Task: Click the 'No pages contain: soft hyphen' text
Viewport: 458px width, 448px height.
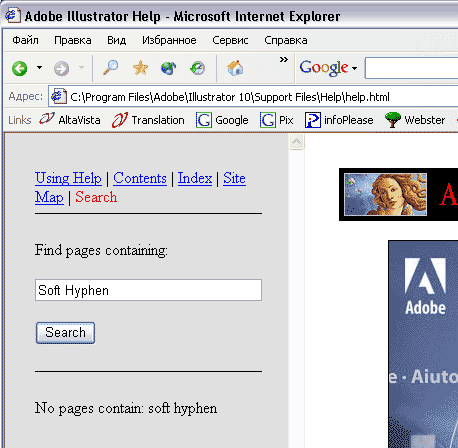Action: point(126,408)
